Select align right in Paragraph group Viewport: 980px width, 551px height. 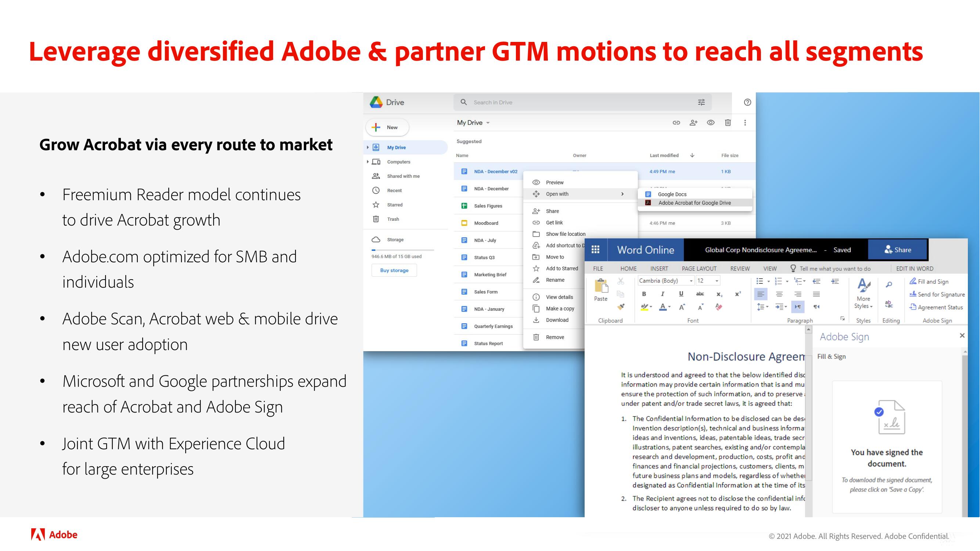tap(798, 294)
